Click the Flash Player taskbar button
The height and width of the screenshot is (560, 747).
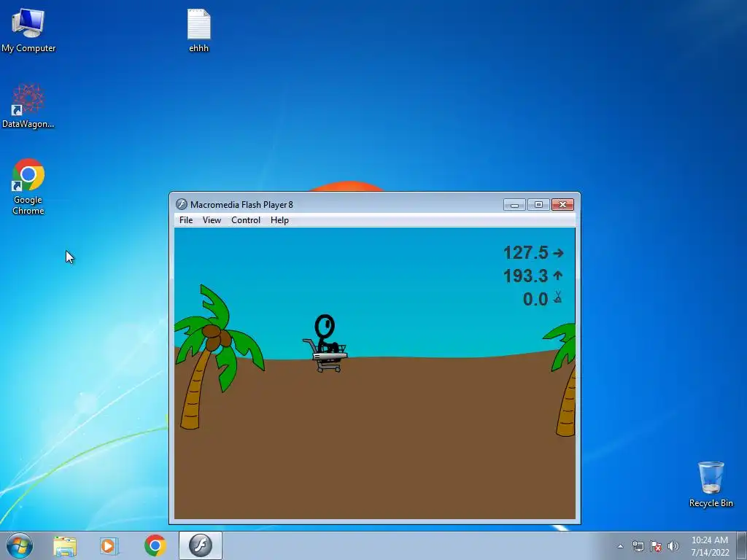200,545
